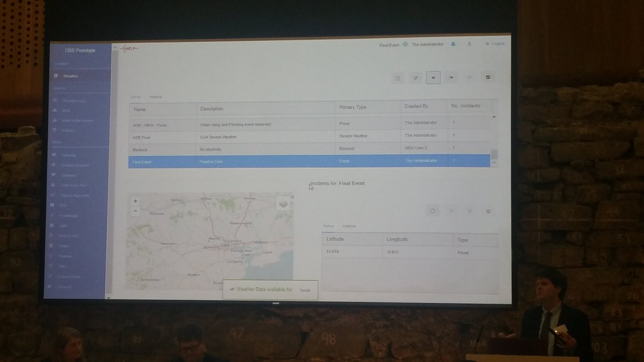Click the status circle beside Final Event
The width and height of the screenshot is (644, 362).
point(406,45)
